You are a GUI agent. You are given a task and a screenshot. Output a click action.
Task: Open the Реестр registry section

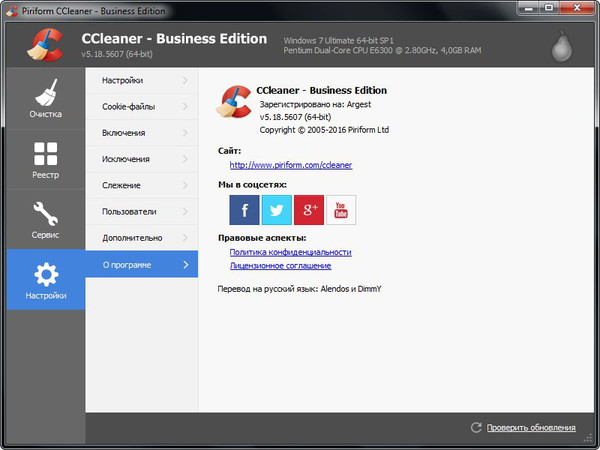point(46,159)
